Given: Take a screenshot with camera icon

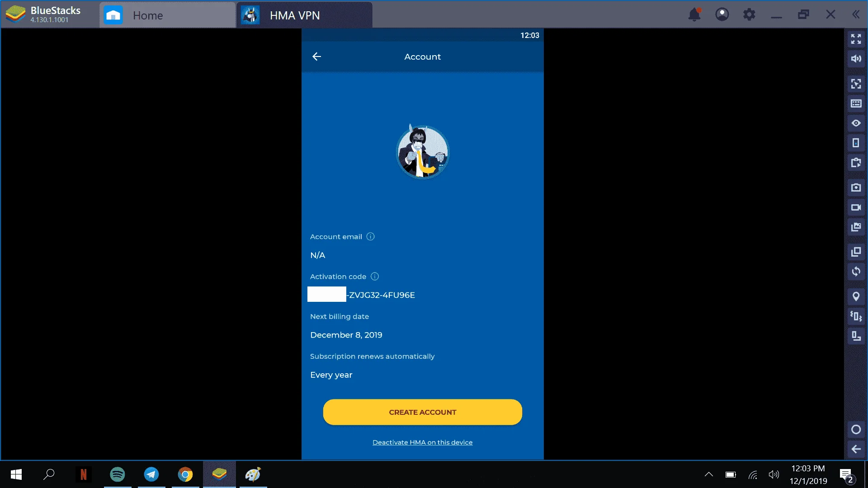Looking at the screenshot, I should pyautogui.click(x=856, y=188).
